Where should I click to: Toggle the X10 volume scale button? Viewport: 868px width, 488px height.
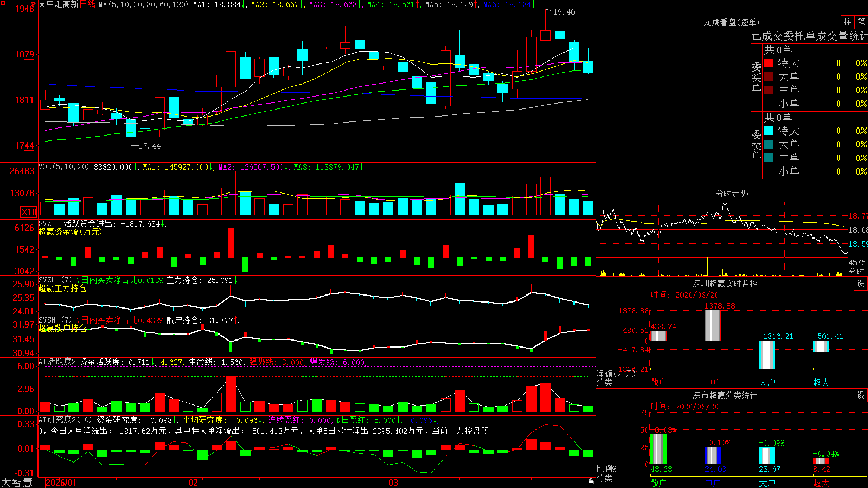tap(29, 212)
